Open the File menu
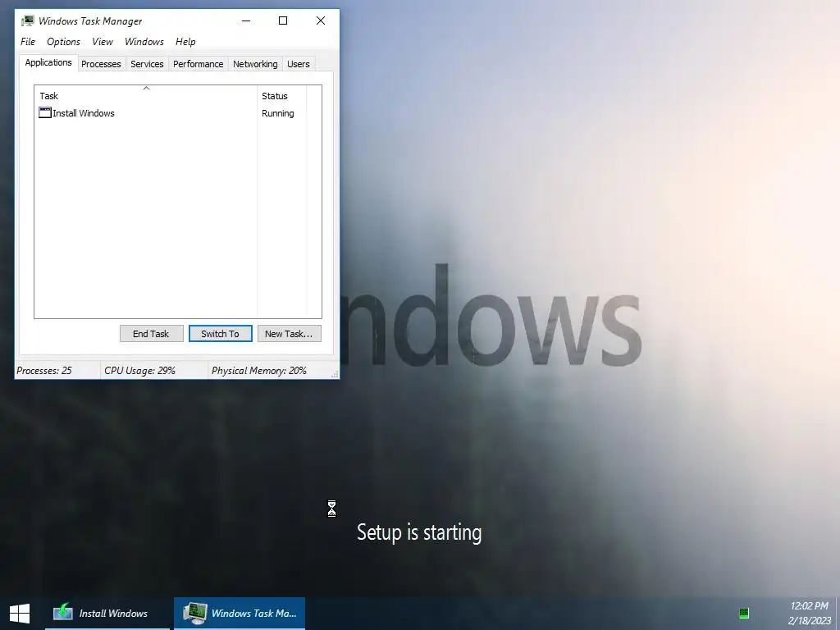Screen dimensions: 840x630 pyautogui.click(x=28, y=42)
